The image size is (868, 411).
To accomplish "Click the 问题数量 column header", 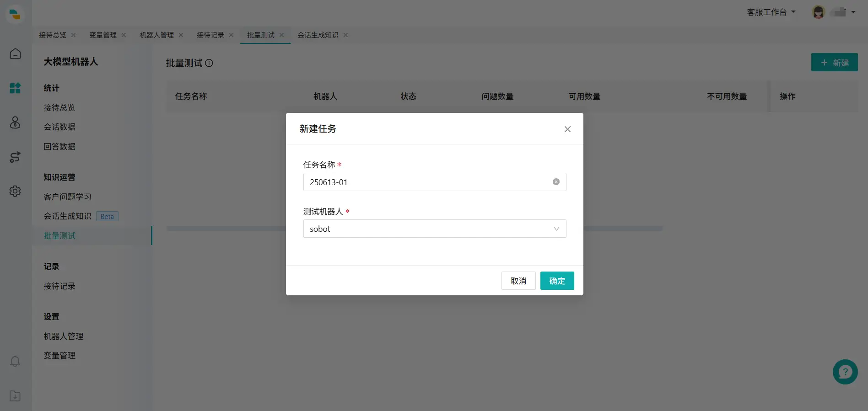I will 498,96.
